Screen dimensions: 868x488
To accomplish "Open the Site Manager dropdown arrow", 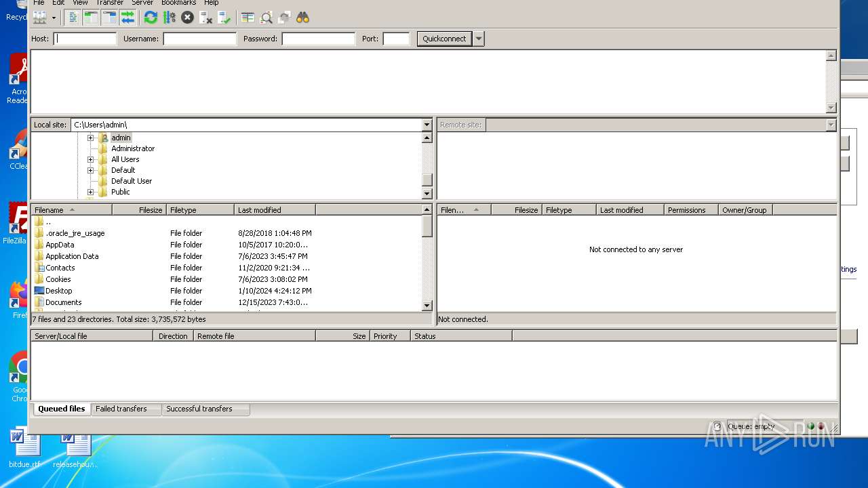I will click(54, 18).
